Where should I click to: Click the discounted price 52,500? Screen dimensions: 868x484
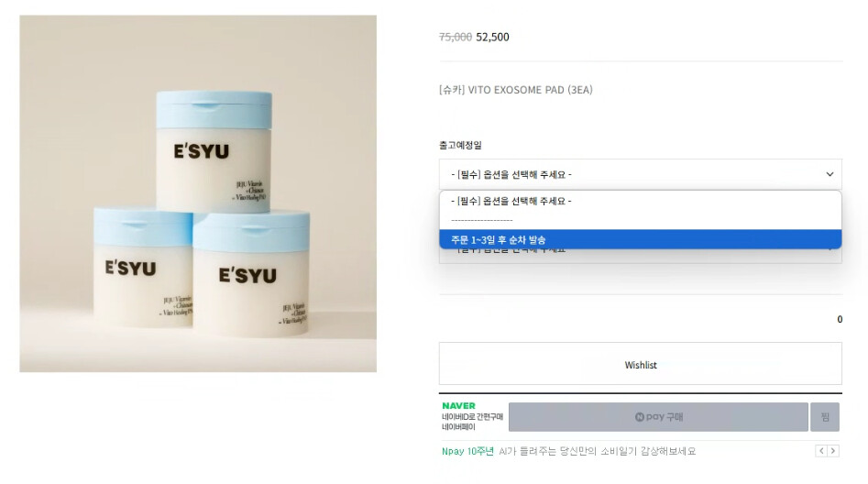pos(493,37)
